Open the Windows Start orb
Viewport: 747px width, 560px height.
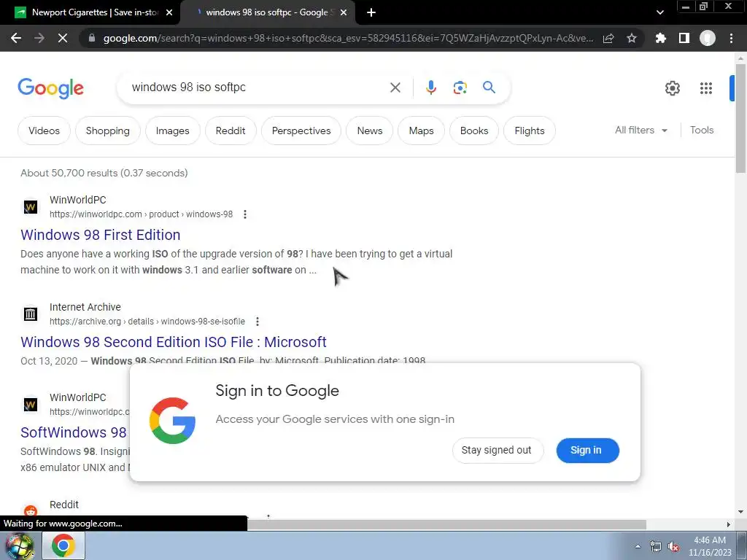[x=19, y=545]
